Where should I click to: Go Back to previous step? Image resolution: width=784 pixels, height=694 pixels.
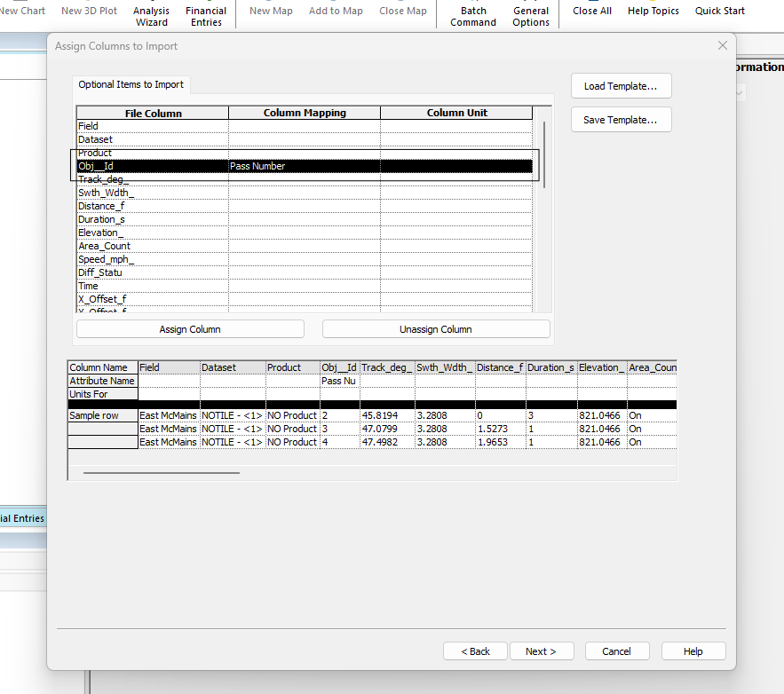click(x=475, y=651)
